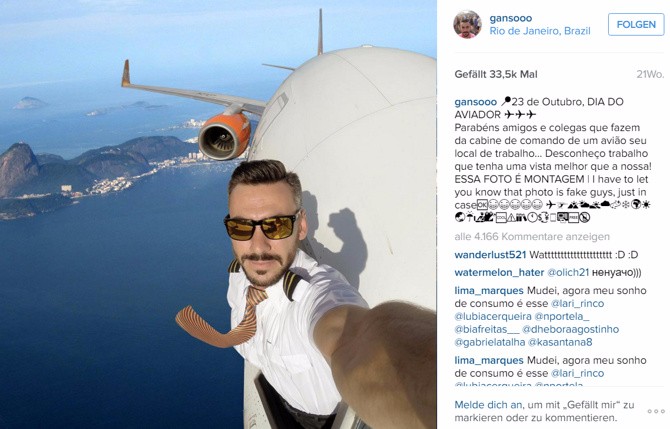
Task: Open gansooo username in the header
Action: tap(511, 18)
